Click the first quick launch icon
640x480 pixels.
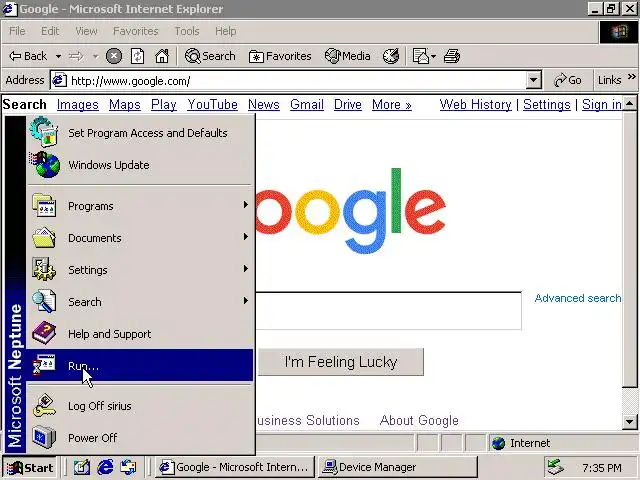tap(82, 467)
